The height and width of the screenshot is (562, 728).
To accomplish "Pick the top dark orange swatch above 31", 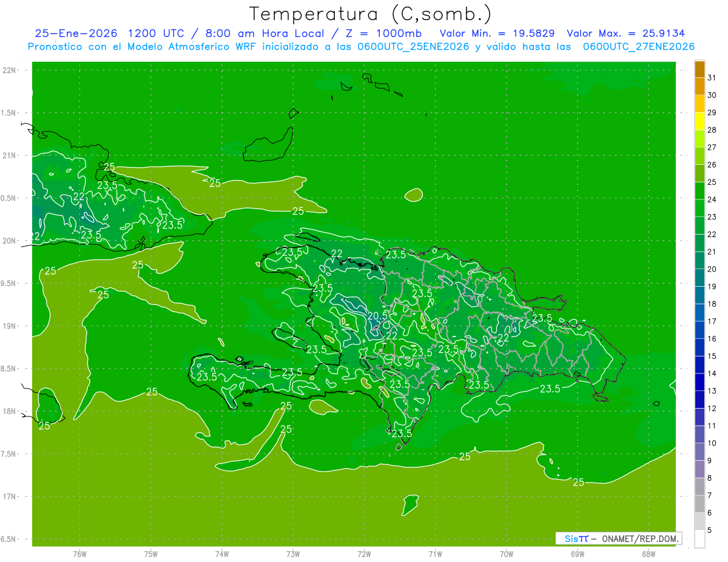I will coord(699,69).
